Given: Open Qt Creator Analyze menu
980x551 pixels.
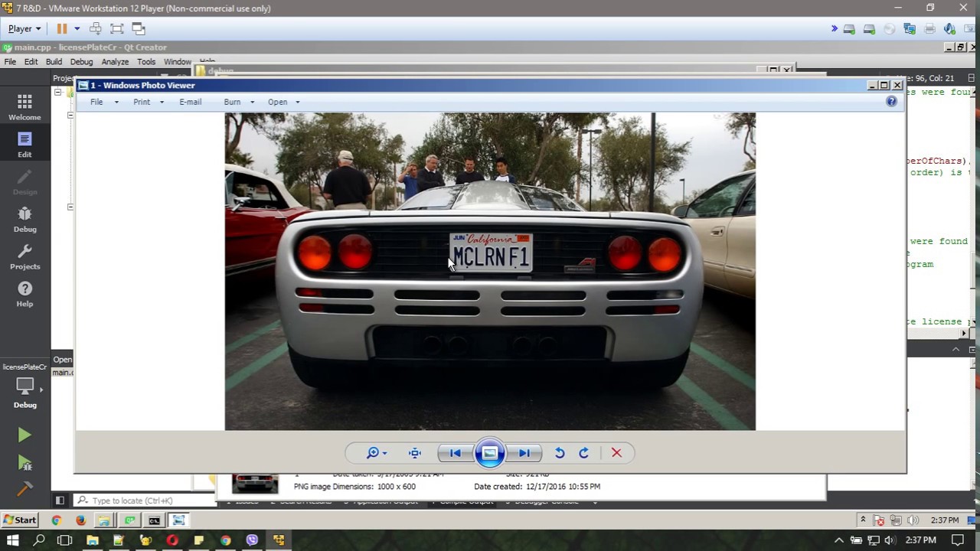Looking at the screenshot, I should click(115, 62).
